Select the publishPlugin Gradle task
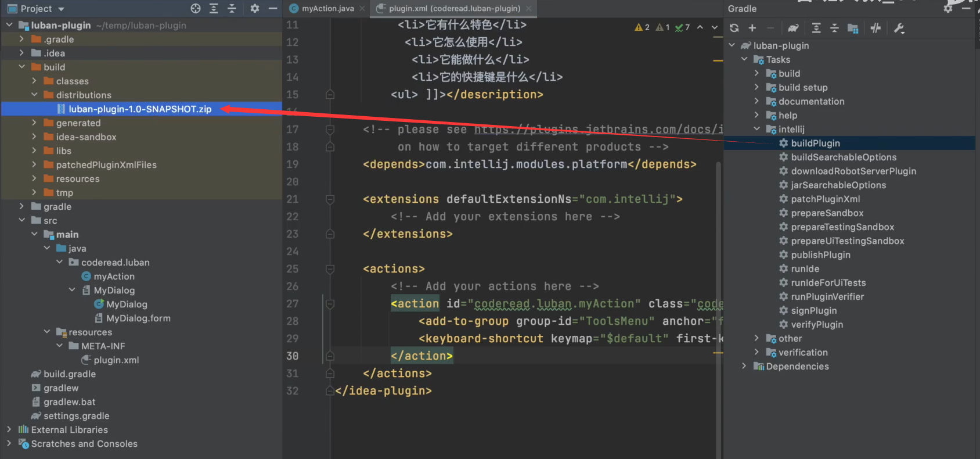 coord(820,254)
